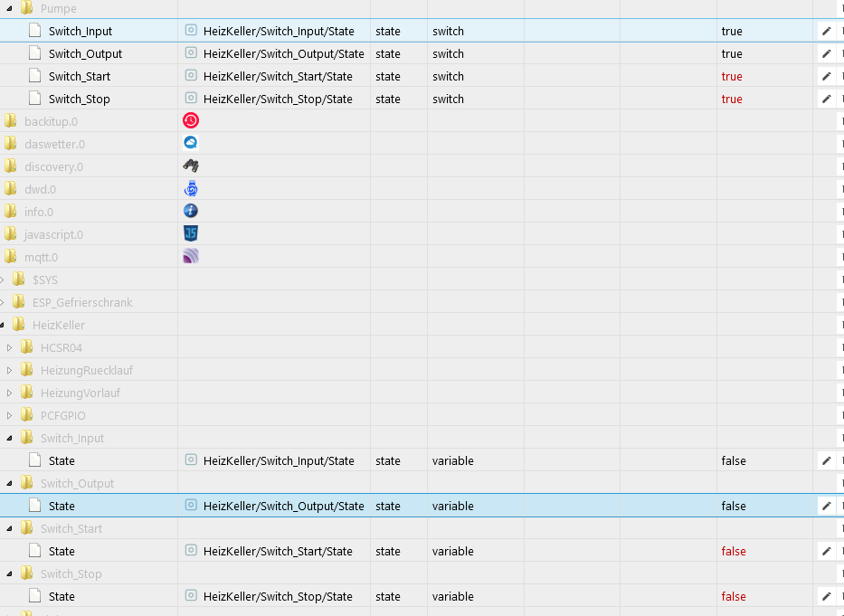Screen dimensions: 844x616
Task: Click the javascript.0 JS icon
Action: [x=191, y=233]
